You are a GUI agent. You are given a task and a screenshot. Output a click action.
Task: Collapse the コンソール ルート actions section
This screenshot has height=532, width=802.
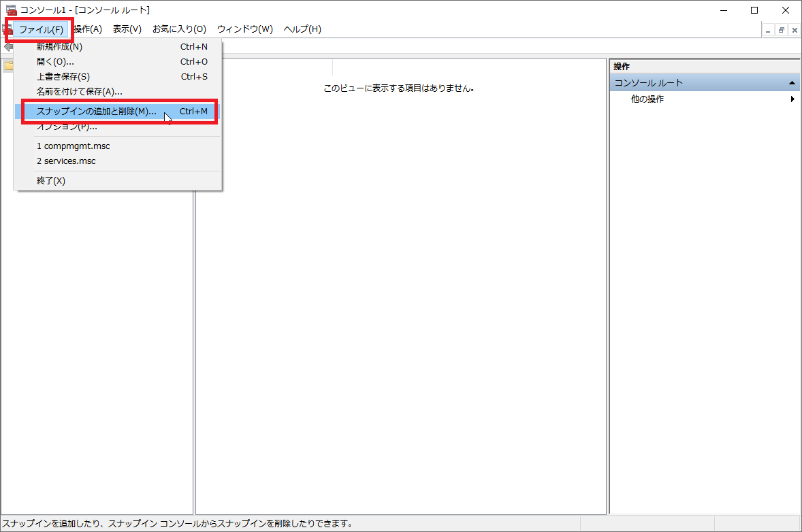tap(792, 83)
